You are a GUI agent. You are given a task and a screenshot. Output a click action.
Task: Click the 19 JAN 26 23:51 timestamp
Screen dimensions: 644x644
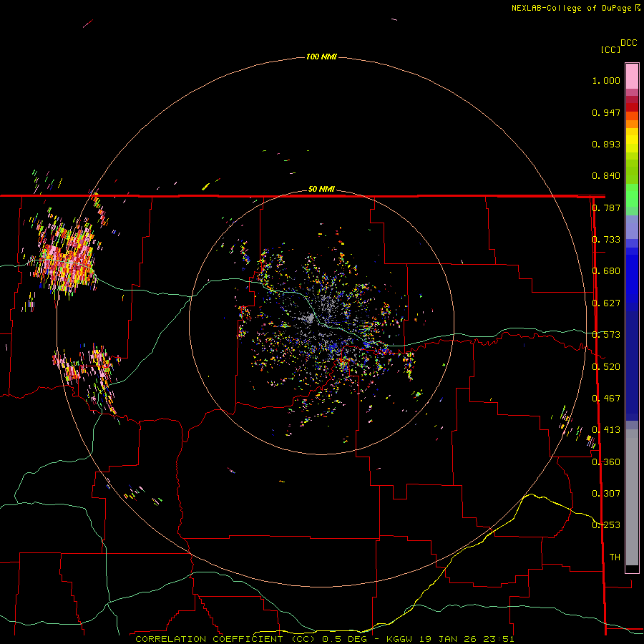tap(468, 639)
